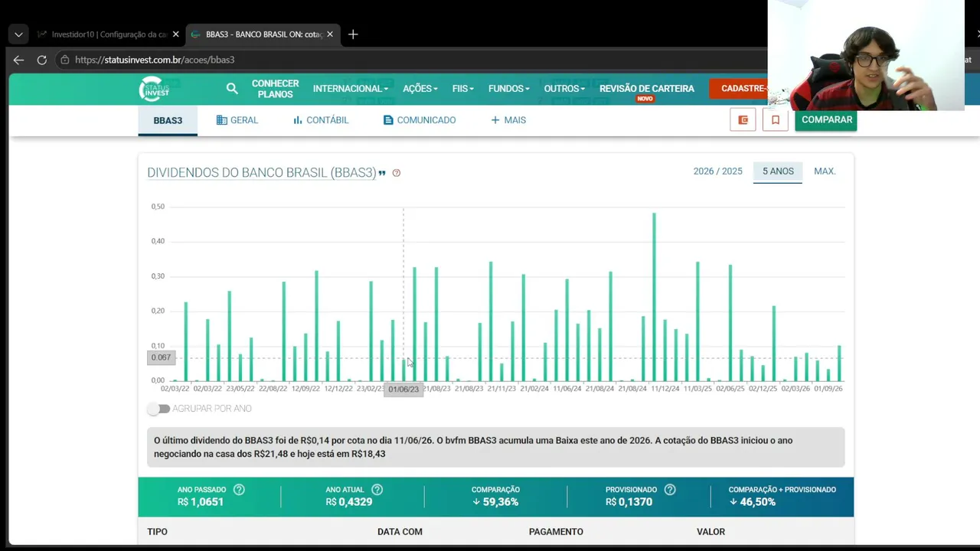Go back with the browser back arrow

[x=18, y=60]
